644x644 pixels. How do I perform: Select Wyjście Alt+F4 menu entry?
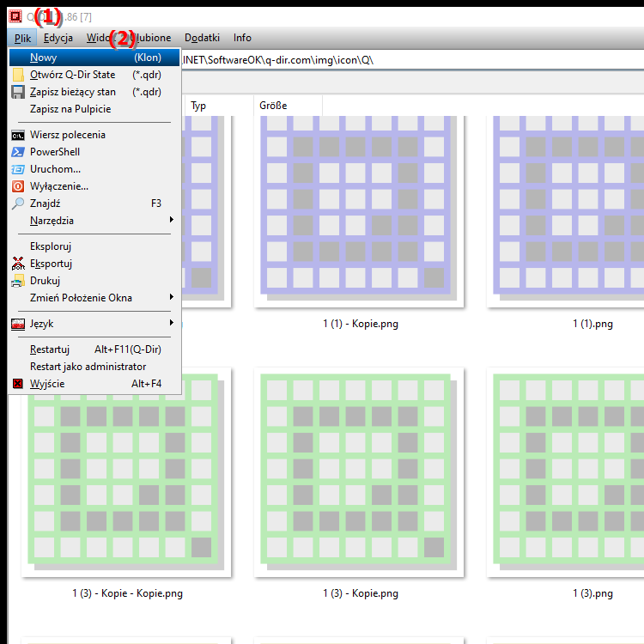click(94, 384)
